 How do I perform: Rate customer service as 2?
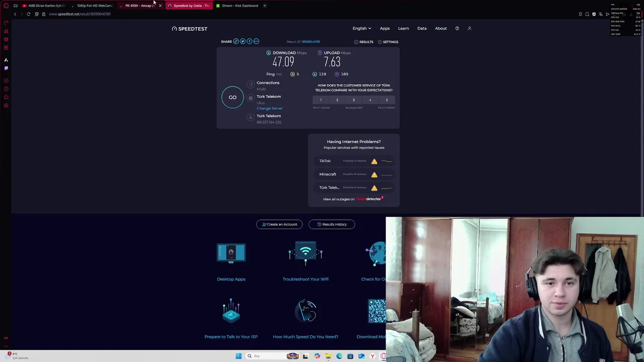(337, 100)
